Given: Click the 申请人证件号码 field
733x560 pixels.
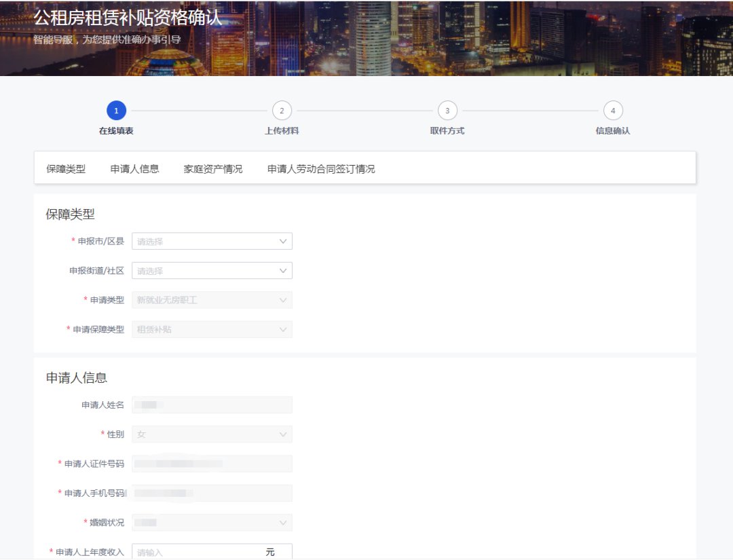Looking at the screenshot, I should coord(212,464).
